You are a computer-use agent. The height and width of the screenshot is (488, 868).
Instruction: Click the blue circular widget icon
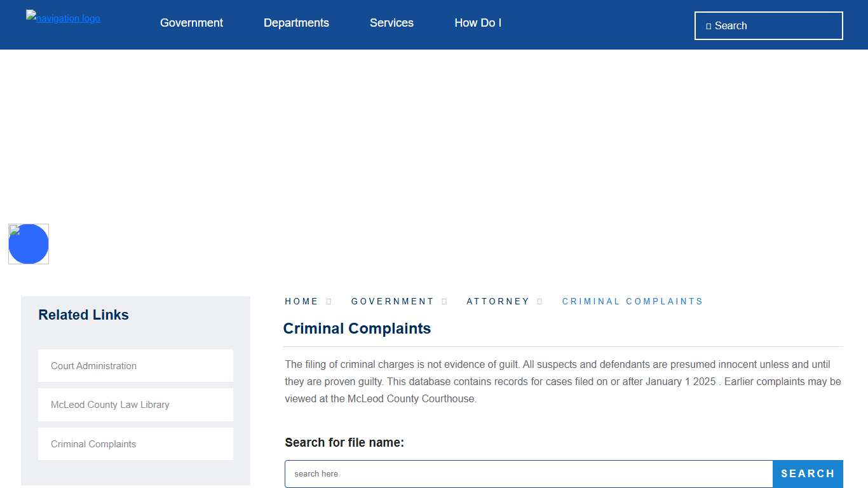click(29, 244)
